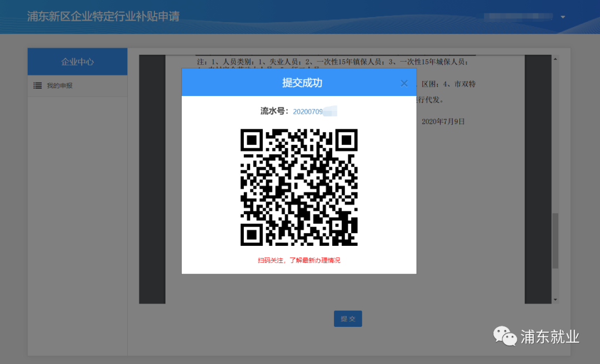Click the document scrollbar down arrow

pyautogui.click(x=555, y=300)
